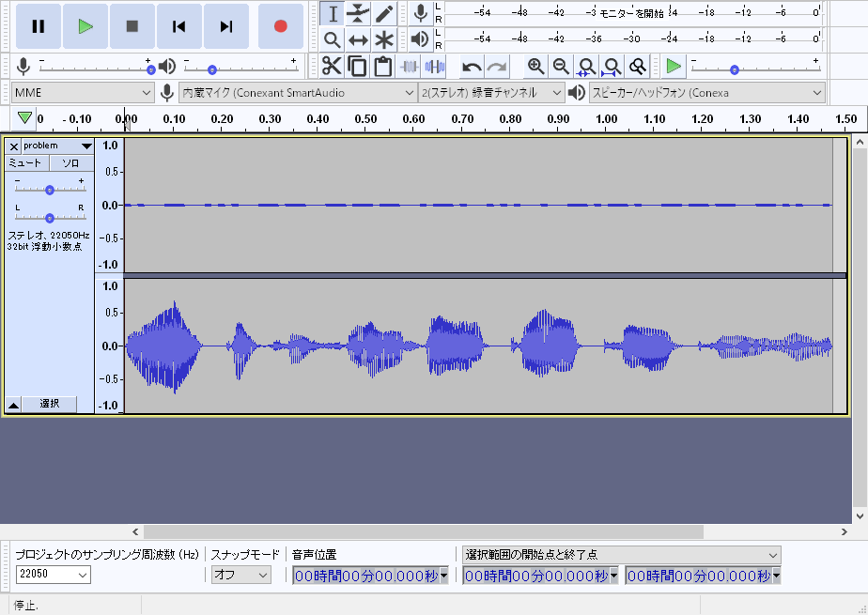
Task: Close the problem track with X
Action: point(14,146)
